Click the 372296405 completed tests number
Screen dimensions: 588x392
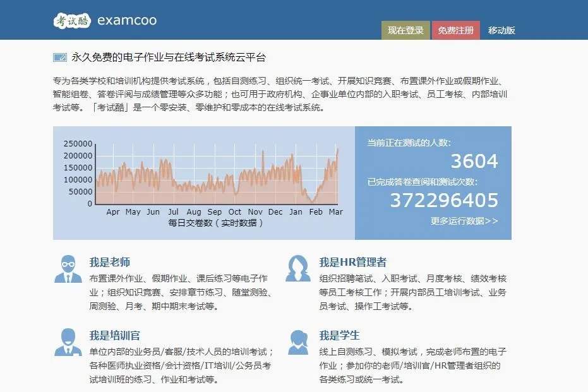click(445, 201)
